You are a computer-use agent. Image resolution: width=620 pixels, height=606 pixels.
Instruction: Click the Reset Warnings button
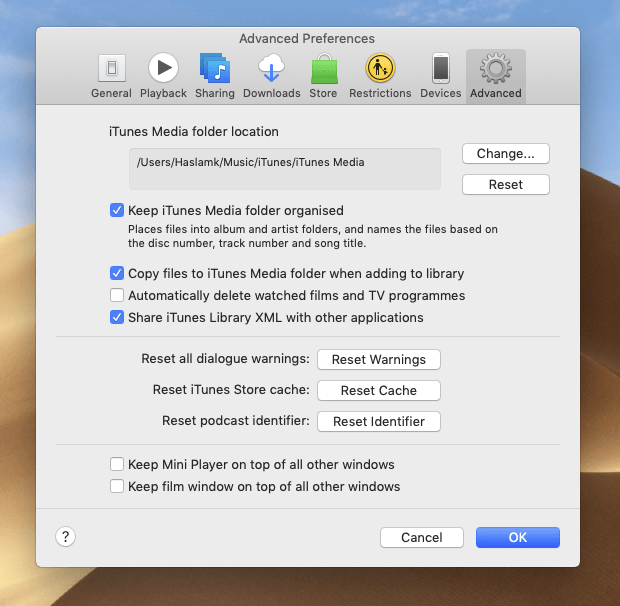coord(379,359)
